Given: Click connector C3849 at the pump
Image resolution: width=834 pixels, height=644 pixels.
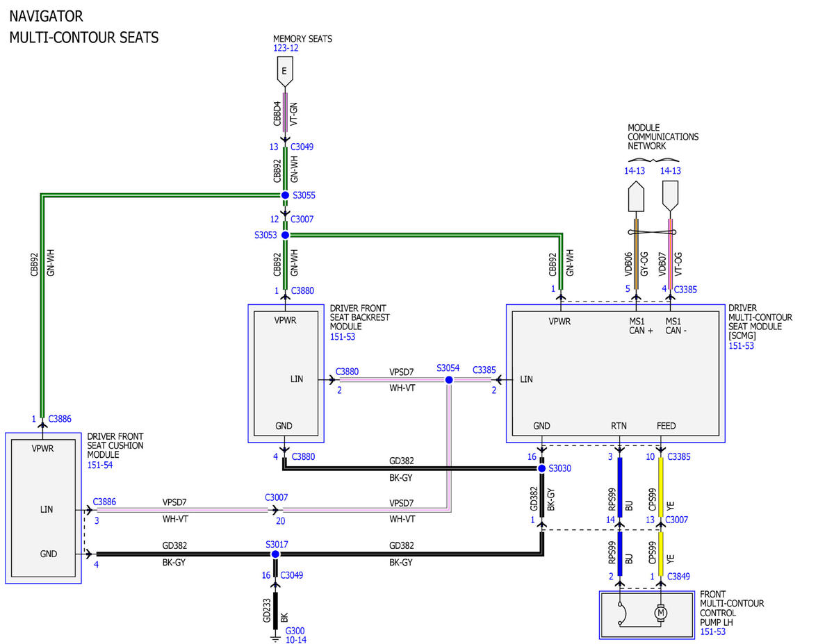Looking at the screenshot, I should pos(679,577).
